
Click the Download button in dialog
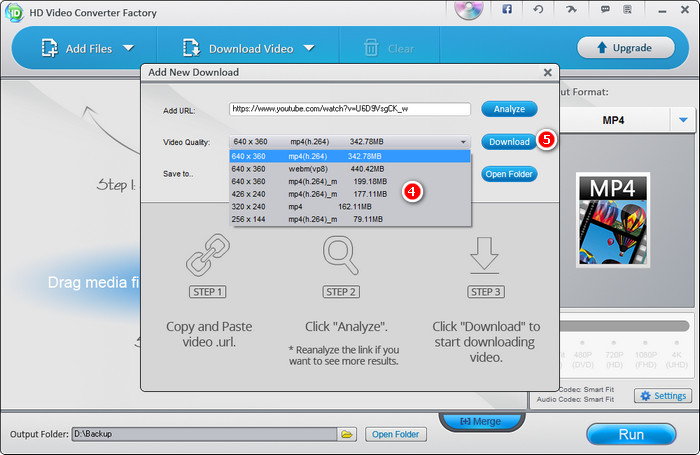509,142
